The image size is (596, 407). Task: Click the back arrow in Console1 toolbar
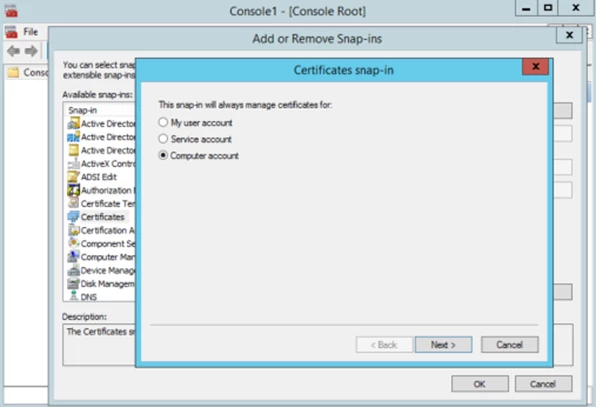pyautogui.click(x=13, y=51)
